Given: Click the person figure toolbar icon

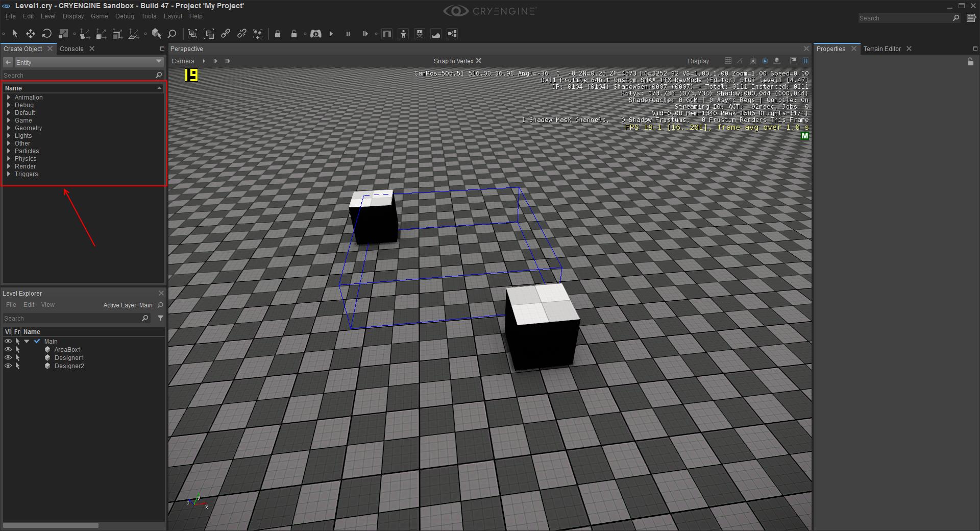Looking at the screenshot, I should pos(403,34).
